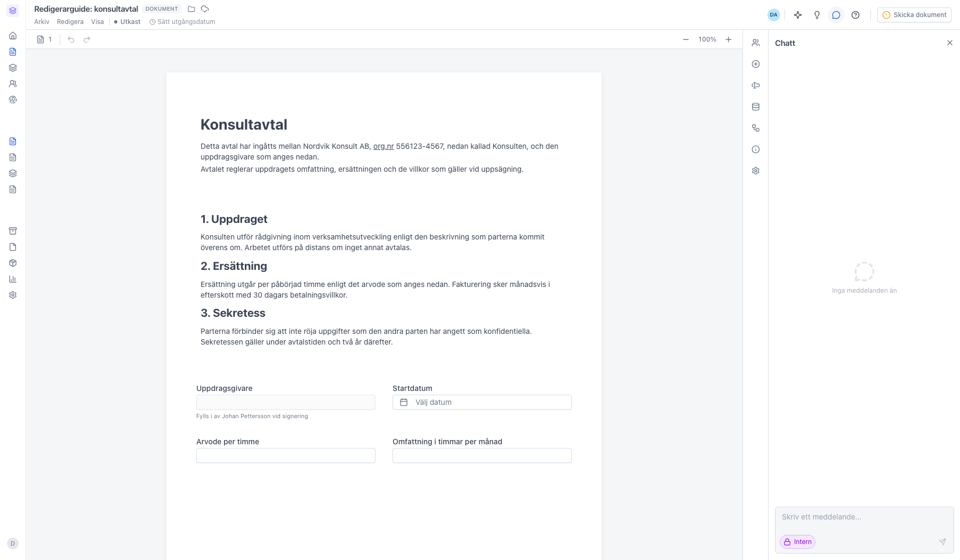Open the bar chart reports icon

pos(13,279)
